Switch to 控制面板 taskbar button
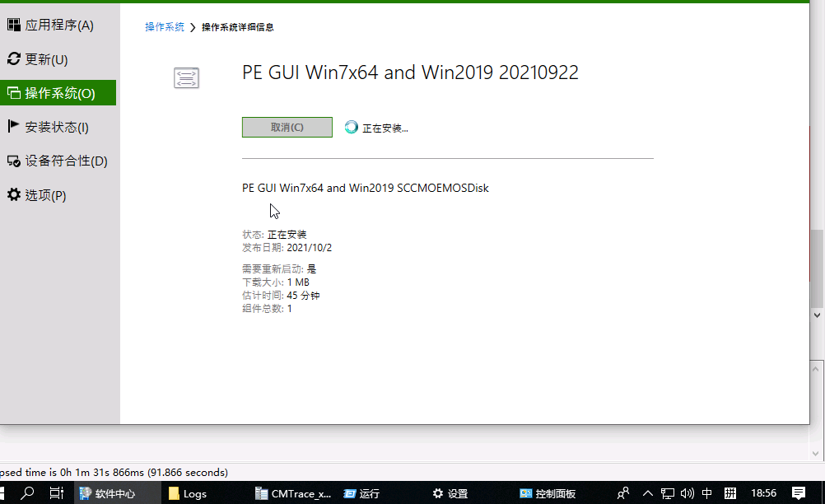This screenshot has width=825, height=504. (x=548, y=493)
